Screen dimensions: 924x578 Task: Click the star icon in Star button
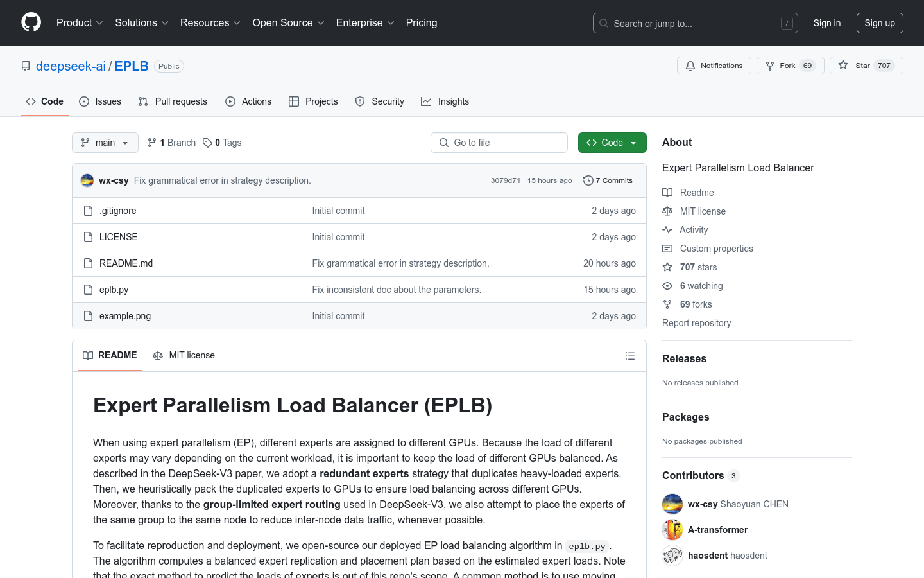[x=843, y=66]
